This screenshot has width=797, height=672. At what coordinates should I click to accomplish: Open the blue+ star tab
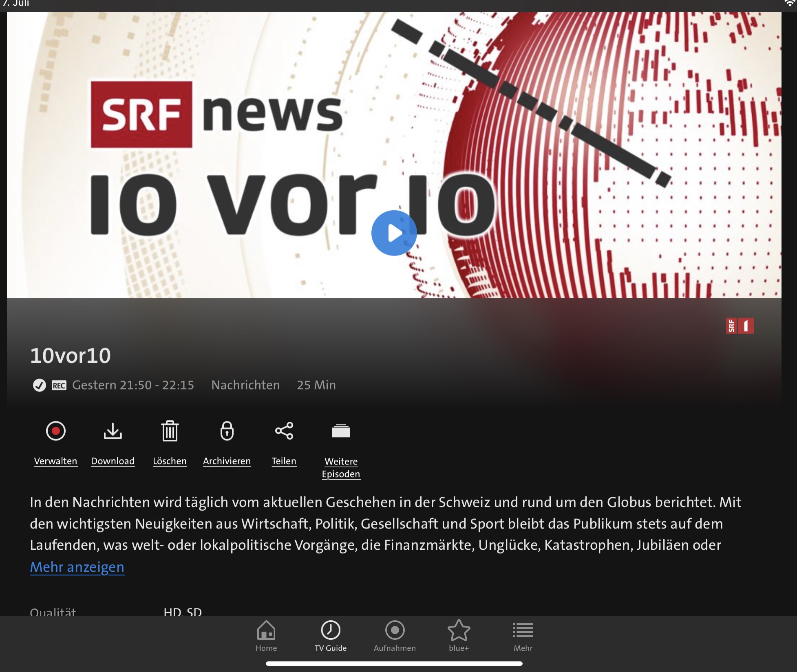coord(459,636)
